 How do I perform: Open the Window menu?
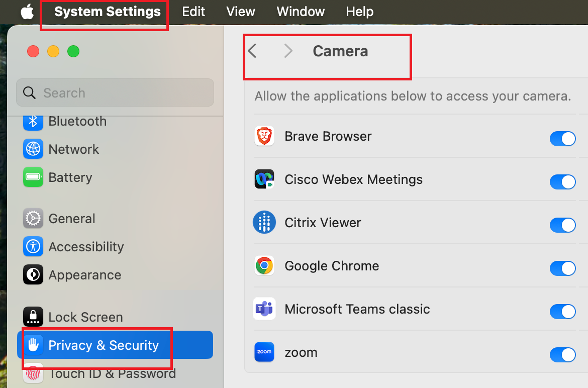[301, 12]
